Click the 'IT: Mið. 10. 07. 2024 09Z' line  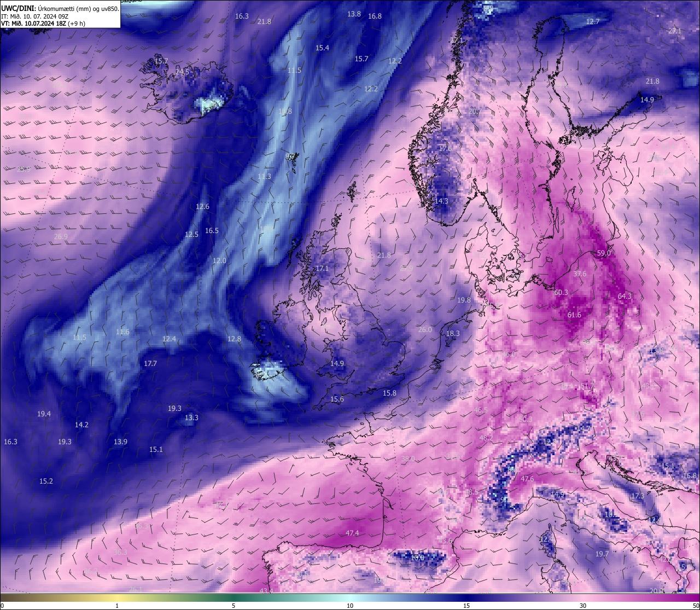point(34,16)
